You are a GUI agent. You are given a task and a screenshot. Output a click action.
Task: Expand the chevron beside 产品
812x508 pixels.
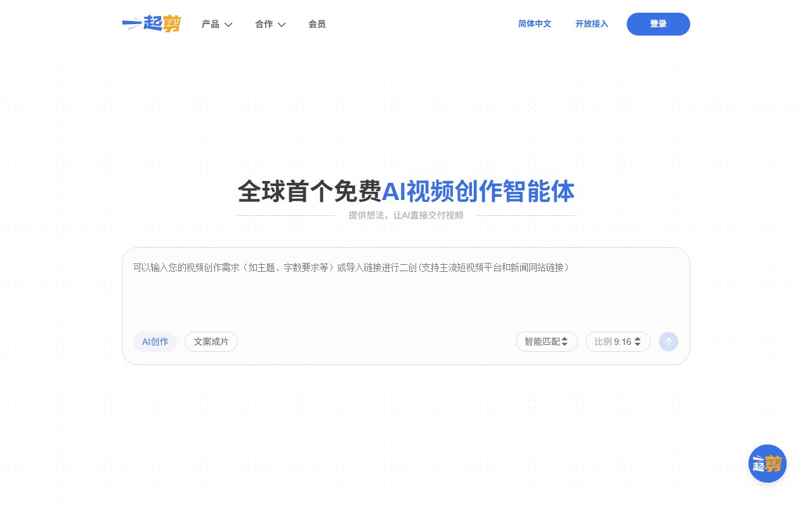coord(228,24)
